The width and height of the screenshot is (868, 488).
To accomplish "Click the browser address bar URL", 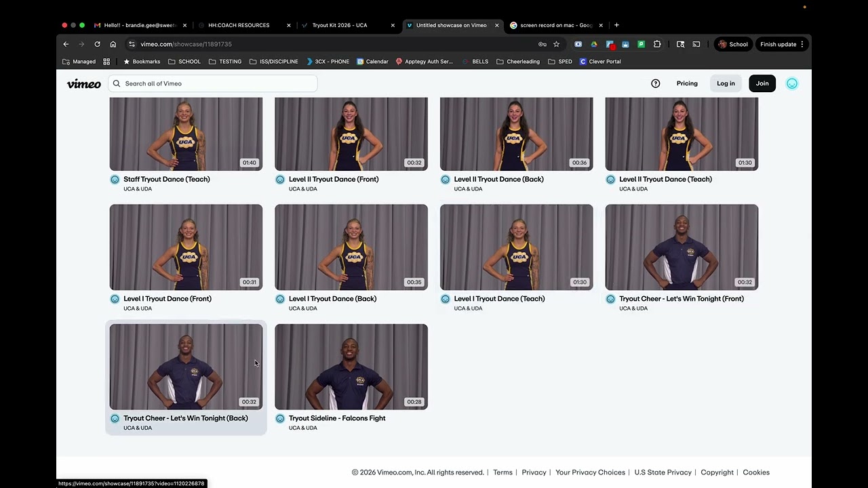I will pyautogui.click(x=186, y=44).
